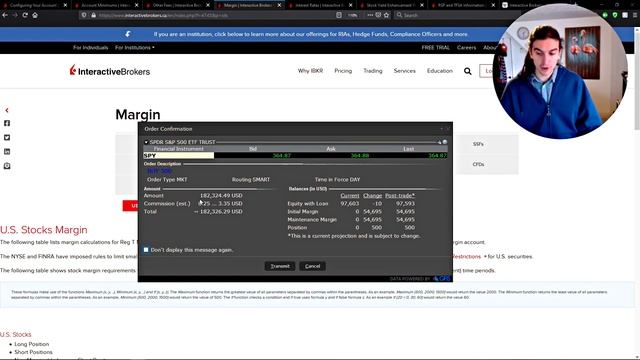Select the SSFs margin tab

[478, 144]
